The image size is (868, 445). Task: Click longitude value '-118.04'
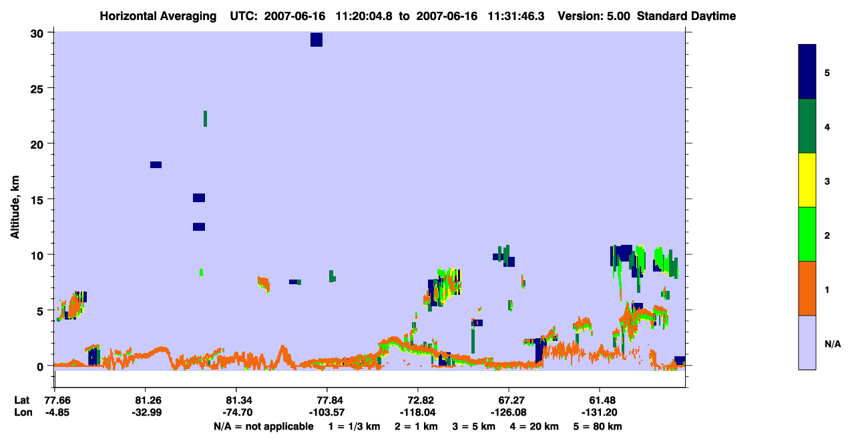(417, 412)
